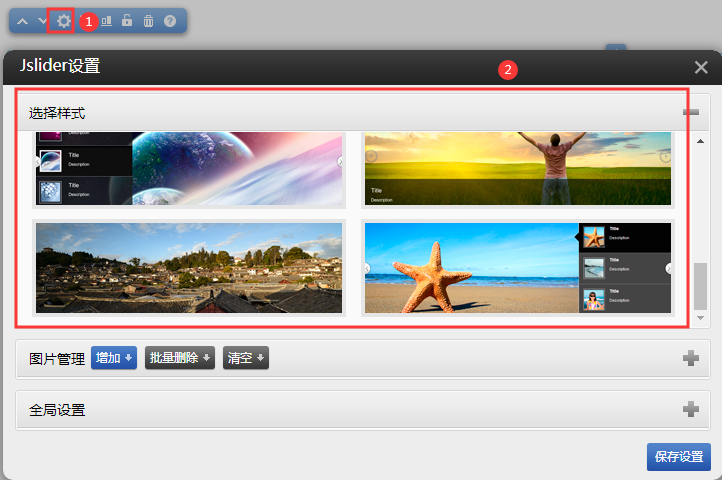Select the village rooftops slider style
Viewport: 722px width, 480px height.
pos(189,268)
